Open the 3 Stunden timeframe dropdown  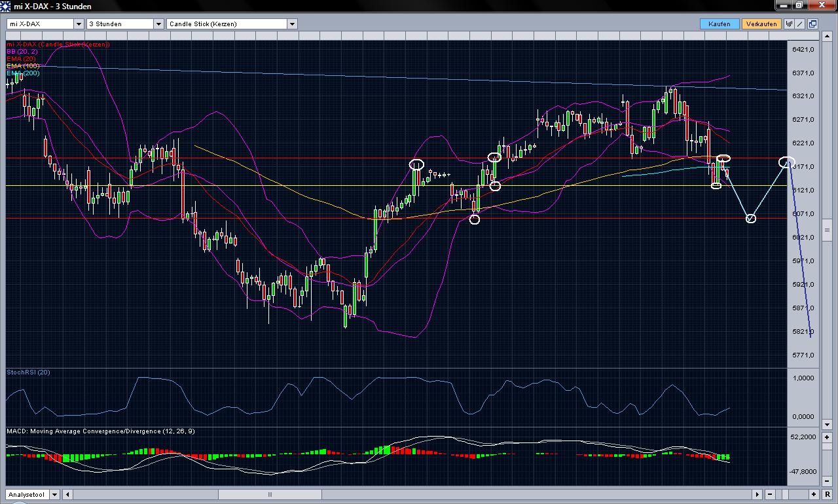[x=158, y=24]
